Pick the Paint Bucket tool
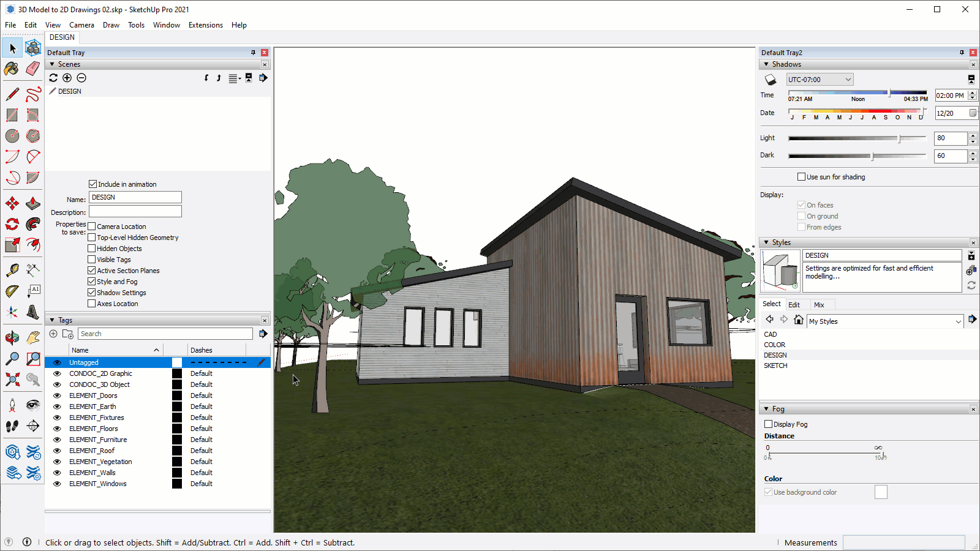980x551 pixels. 12,69
